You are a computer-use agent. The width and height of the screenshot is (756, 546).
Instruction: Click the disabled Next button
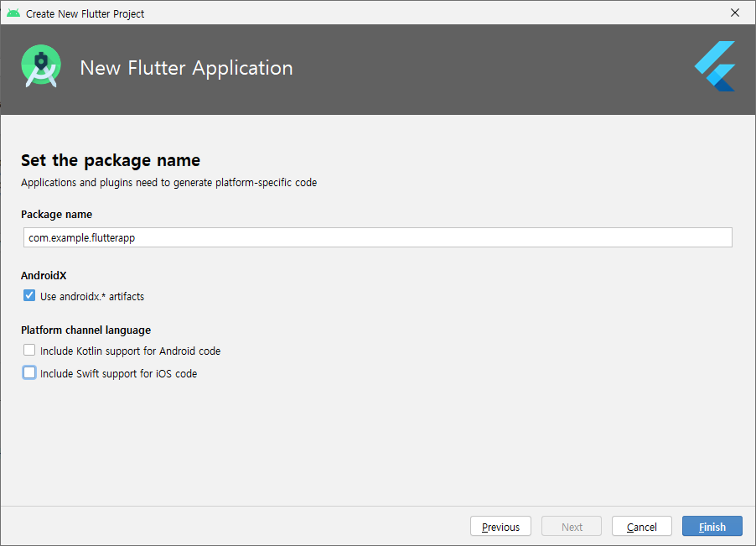pyautogui.click(x=572, y=526)
